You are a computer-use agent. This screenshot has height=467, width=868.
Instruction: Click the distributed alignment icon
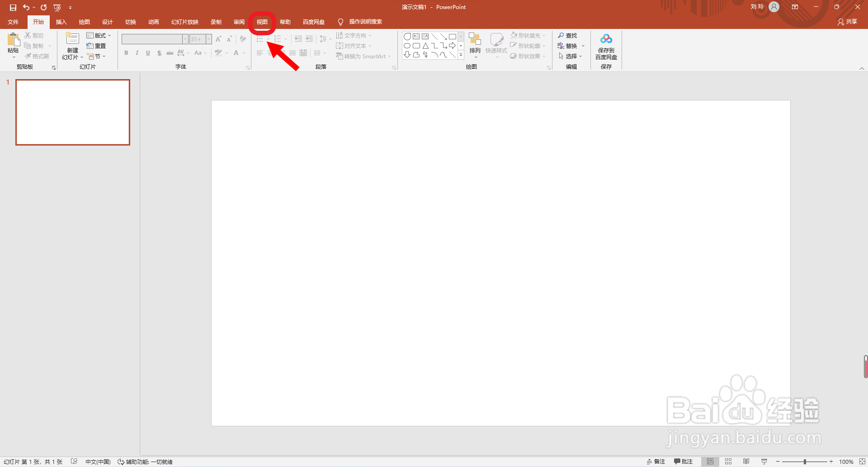coord(303,53)
